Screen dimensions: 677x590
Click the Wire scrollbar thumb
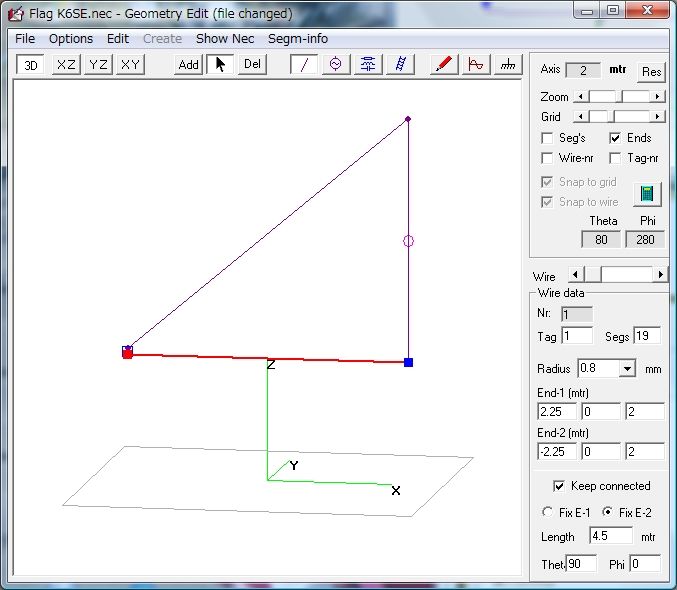click(592, 275)
